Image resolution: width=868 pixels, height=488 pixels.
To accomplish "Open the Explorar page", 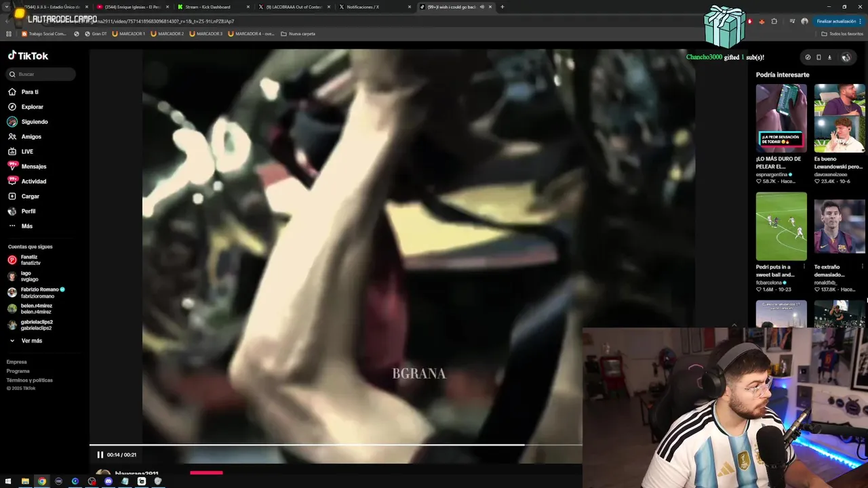I will pos(25,107).
